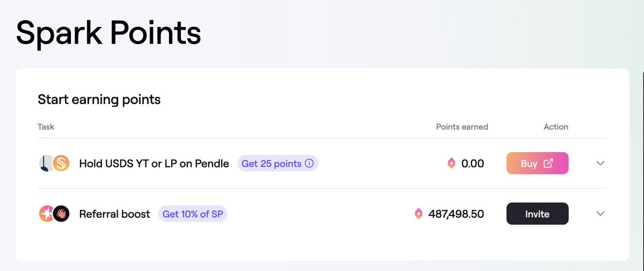Click the Pendle token icon
The width and height of the screenshot is (644, 271).
point(46,163)
